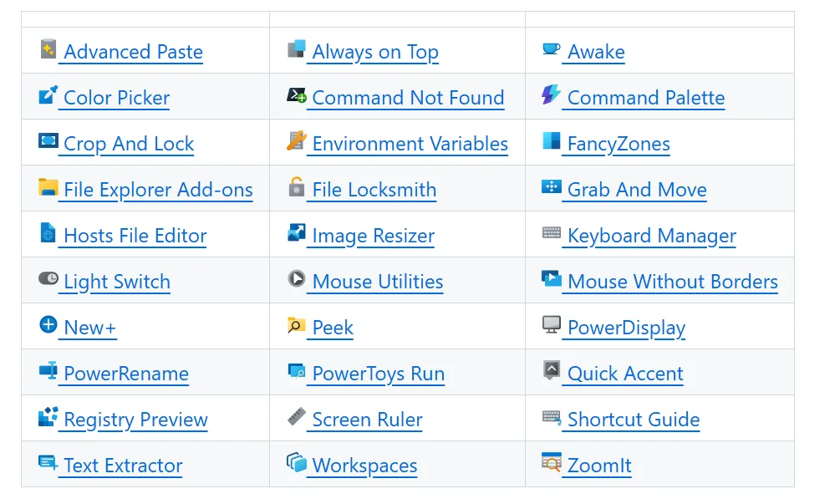Open the Quick Accent link
840x504 pixels.
click(x=625, y=374)
